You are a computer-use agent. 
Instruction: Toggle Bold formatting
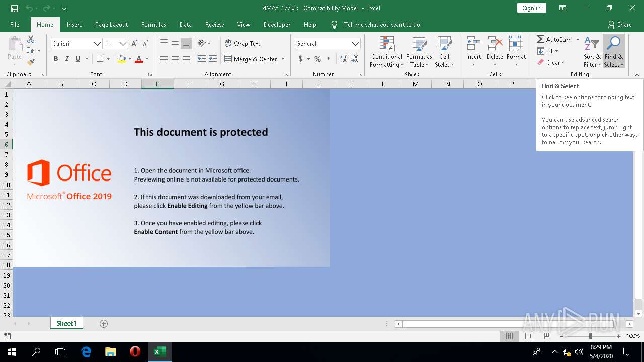coord(56,59)
